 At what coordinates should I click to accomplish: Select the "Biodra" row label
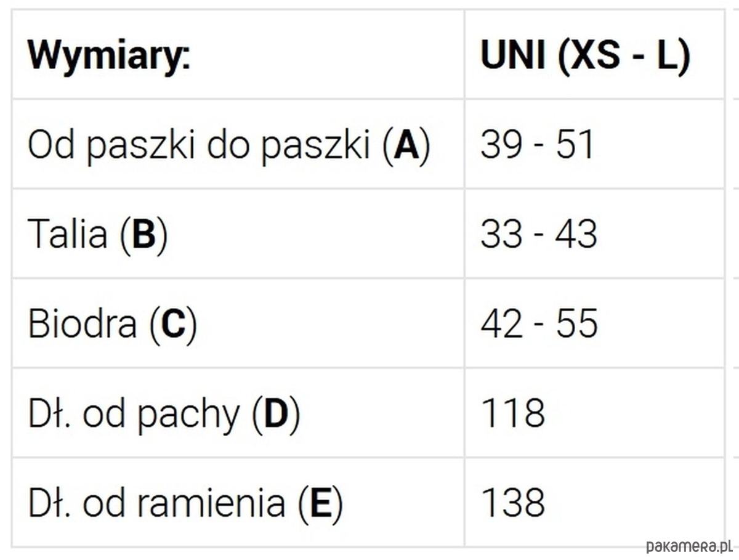coord(82,324)
